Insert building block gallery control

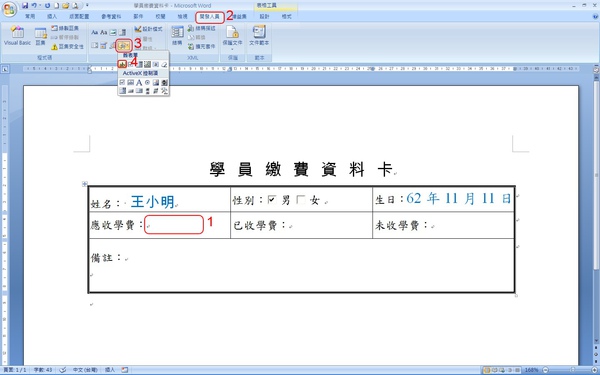pyautogui.click(x=113, y=45)
